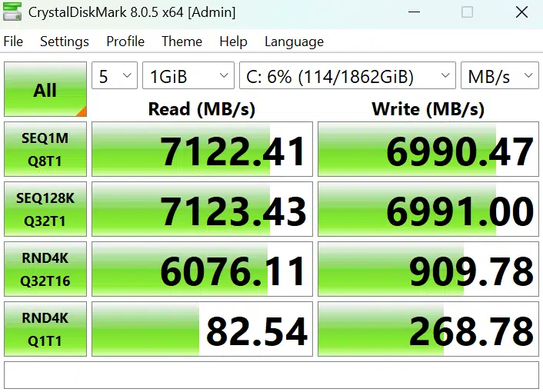The height and width of the screenshot is (392, 543).
Task: Open the Help menu
Action: coord(233,42)
